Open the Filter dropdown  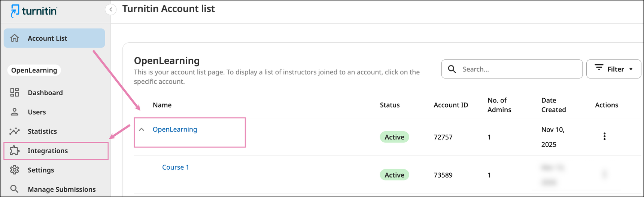tap(614, 69)
